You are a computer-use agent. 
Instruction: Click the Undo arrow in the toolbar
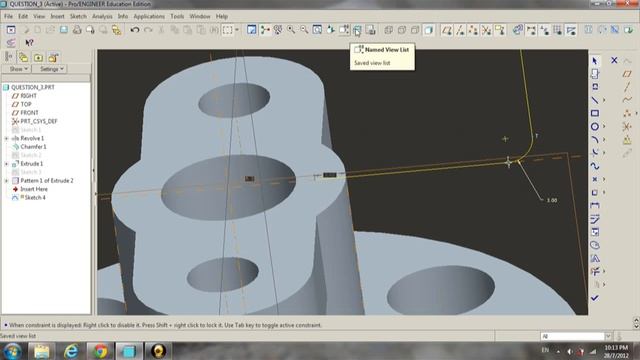pos(135,30)
